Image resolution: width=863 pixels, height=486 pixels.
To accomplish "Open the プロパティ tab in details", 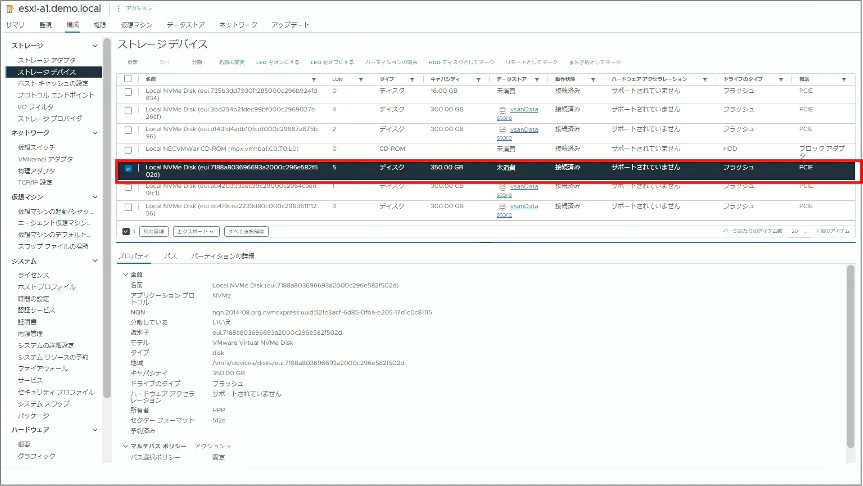I will (x=134, y=256).
